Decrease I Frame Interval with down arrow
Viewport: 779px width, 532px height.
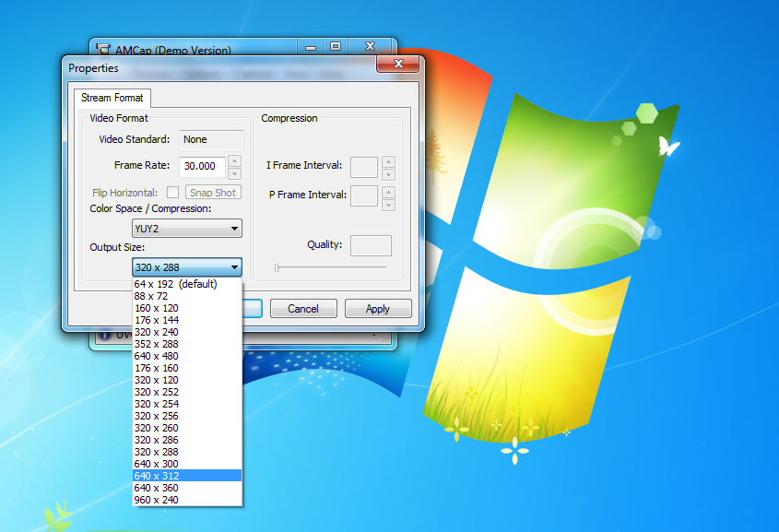388,174
